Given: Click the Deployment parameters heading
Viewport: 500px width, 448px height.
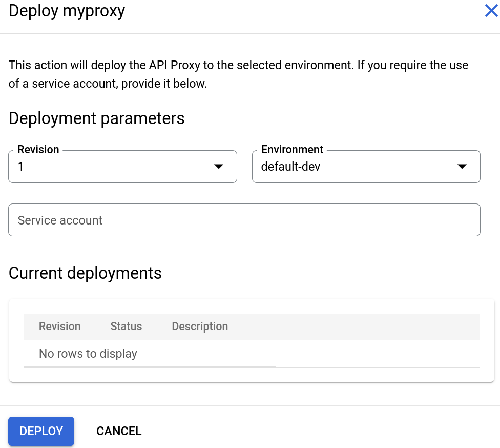Looking at the screenshot, I should 96,118.
